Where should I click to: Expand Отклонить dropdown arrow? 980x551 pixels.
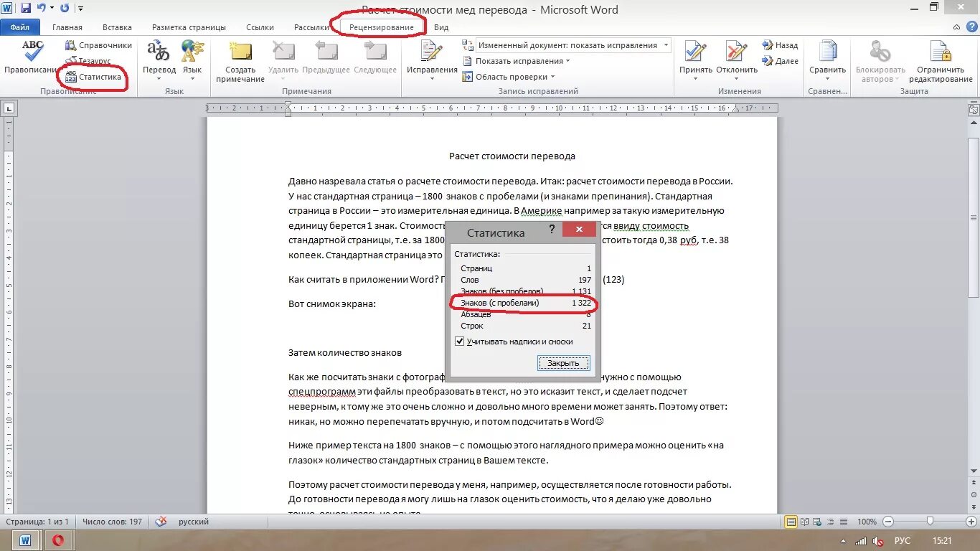click(736, 78)
